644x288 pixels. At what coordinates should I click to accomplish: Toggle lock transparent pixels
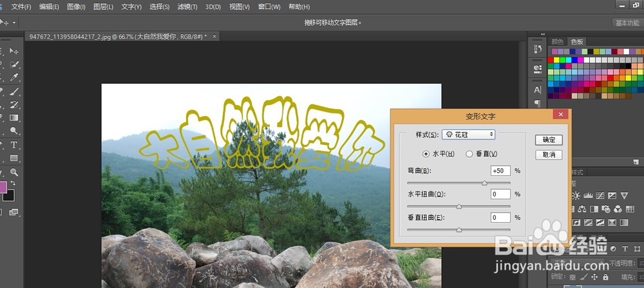coord(573,277)
